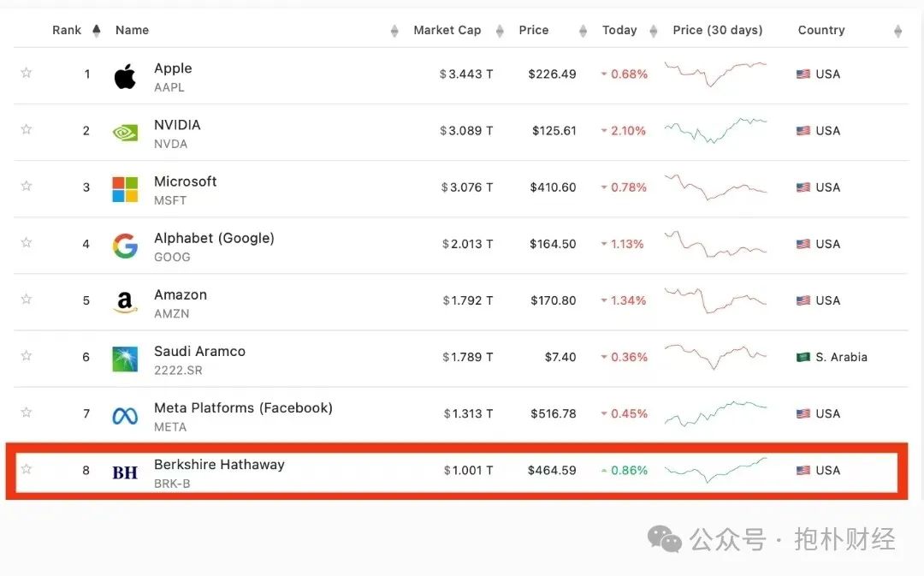Toggle the star for Meta Platforms
Screen dimensions: 924x576
coord(26,413)
